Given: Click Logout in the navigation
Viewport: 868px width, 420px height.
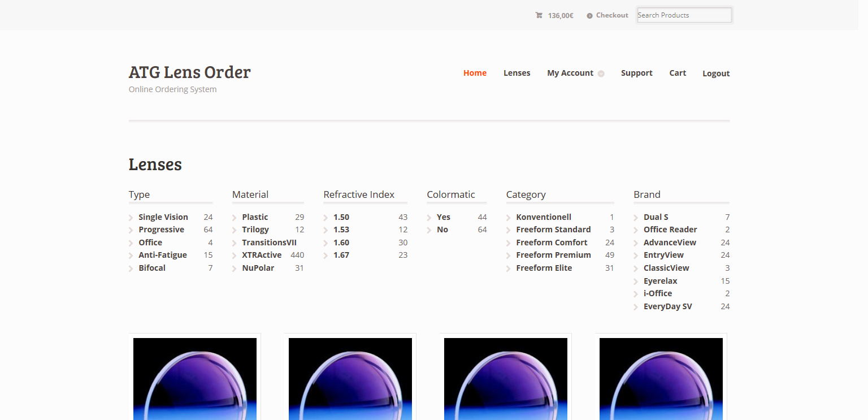Looking at the screenshot, I should 716,73.
